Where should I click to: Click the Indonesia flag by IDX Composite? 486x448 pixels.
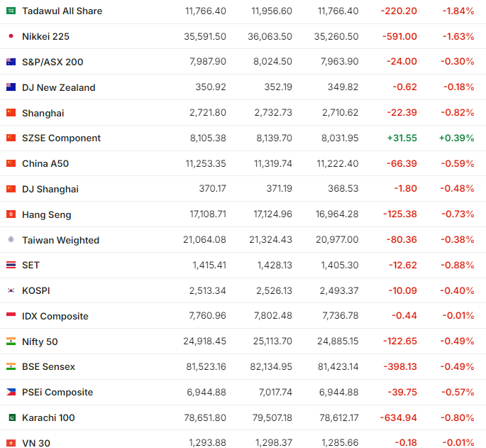tap(11, 316)
